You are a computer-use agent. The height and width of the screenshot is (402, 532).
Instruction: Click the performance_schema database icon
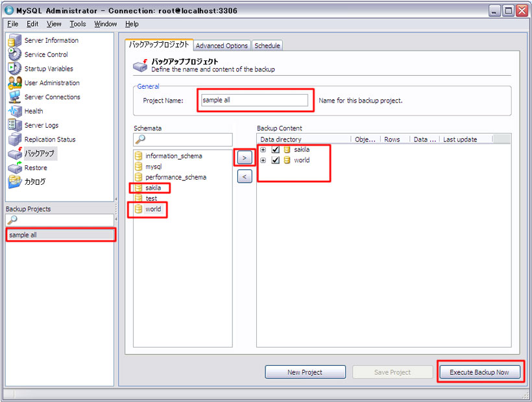[x=138, y=177]
